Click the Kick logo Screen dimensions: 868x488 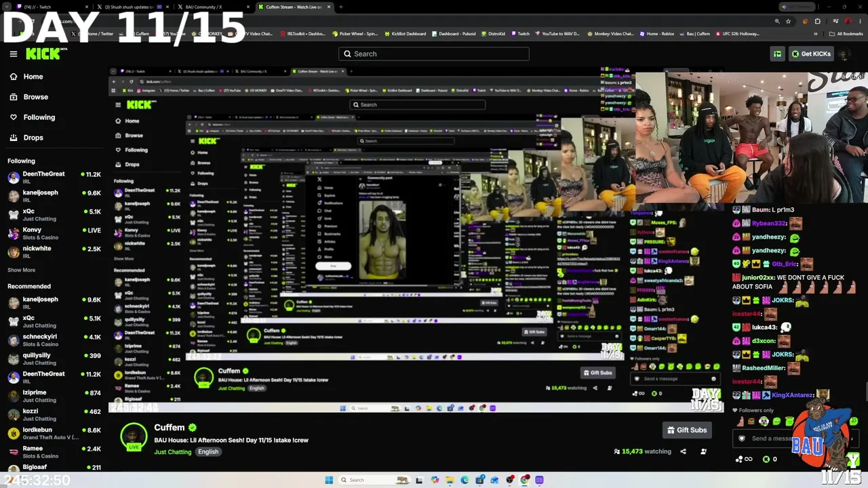(46, 54)
